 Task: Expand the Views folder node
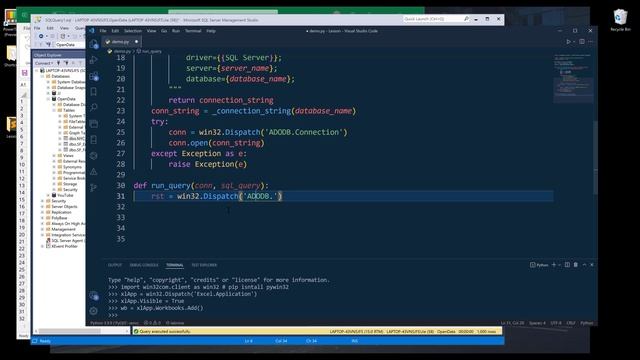point(54,156)
